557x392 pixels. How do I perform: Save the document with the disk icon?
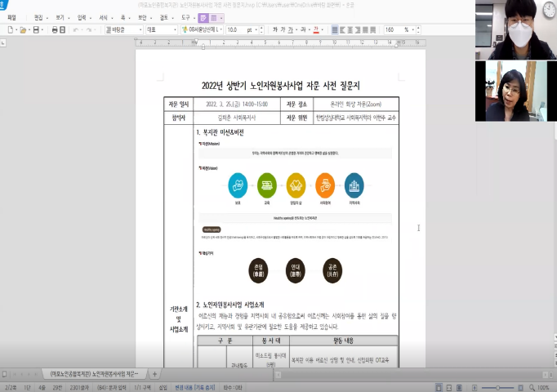pos(36,30)
